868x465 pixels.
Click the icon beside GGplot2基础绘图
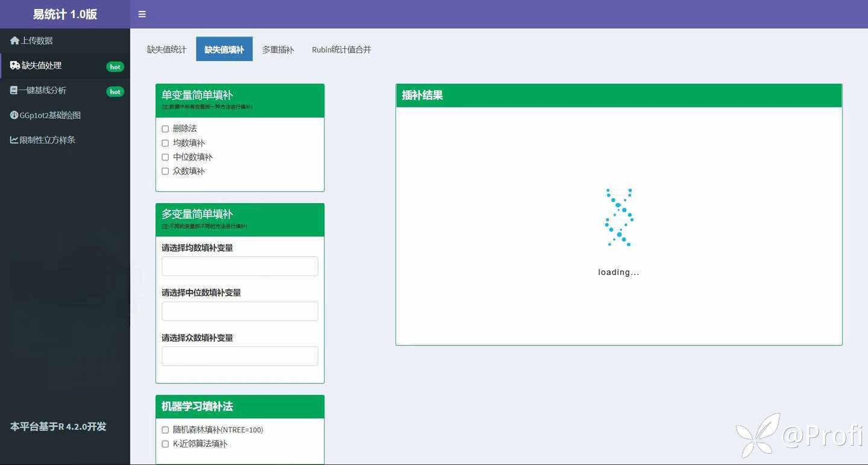click(14, 115)
